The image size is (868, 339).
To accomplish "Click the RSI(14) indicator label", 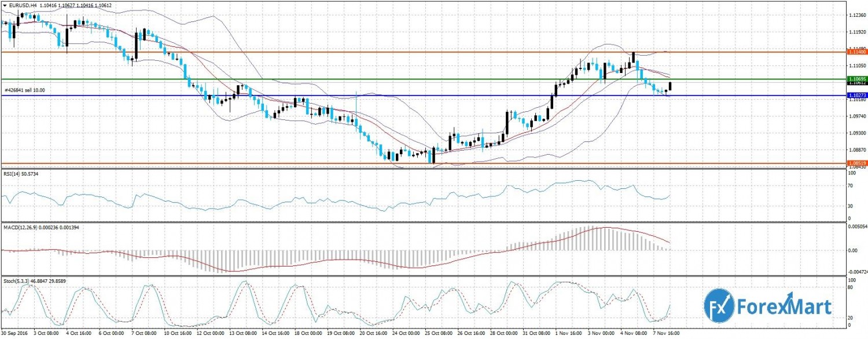I will click(x=12, y=174).
